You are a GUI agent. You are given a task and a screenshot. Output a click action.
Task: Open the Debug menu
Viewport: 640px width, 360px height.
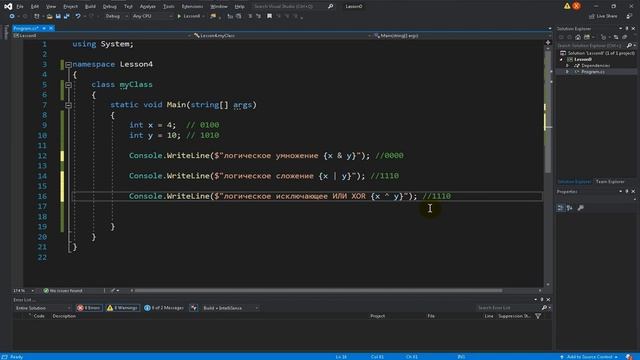click(x=109, y=7)
